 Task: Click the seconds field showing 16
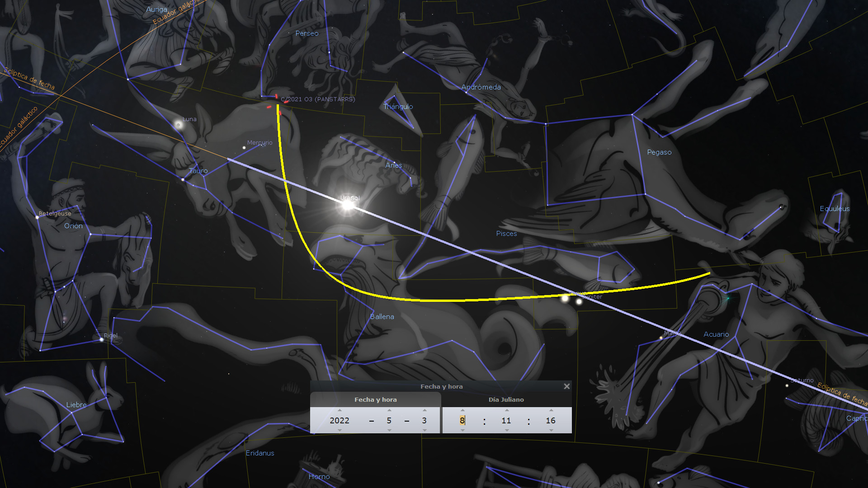tap(551, 421)
